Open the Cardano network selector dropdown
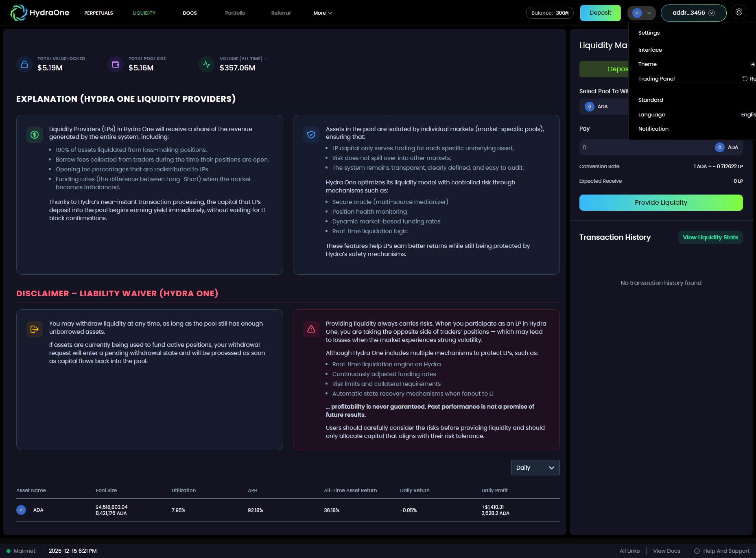Viewport: 756px width, 558px height. 641,13
